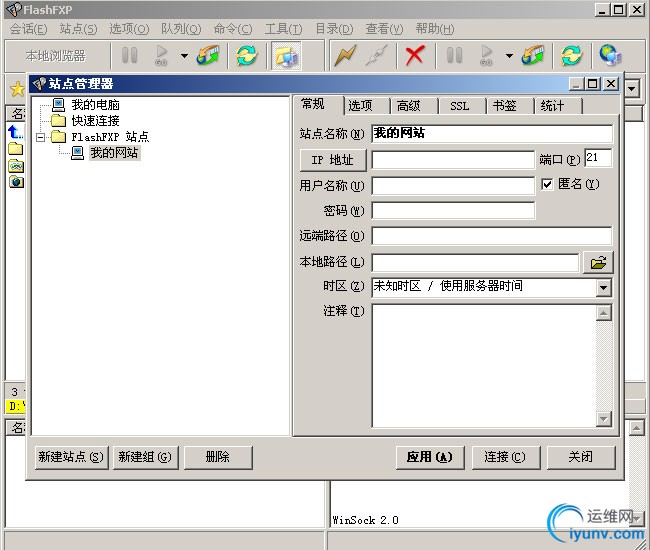Switch to the SSL tab
The width and height of the screenshot is (650, 550).
coord(462,106)
